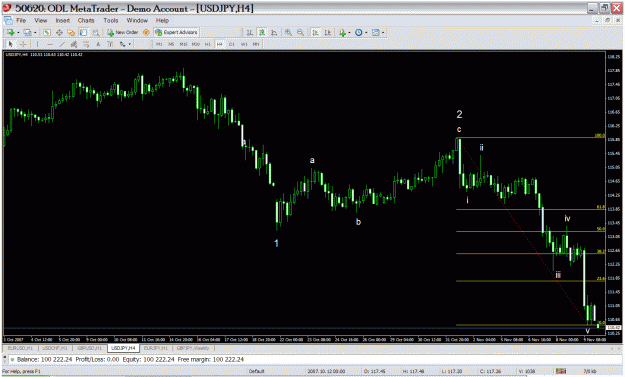Select the equidistant channel tool

(74, 44)
